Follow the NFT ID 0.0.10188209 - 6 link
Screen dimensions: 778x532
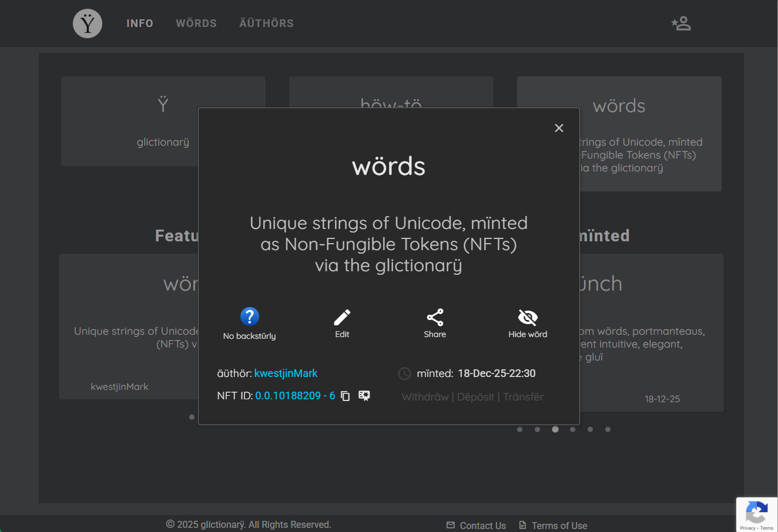tap(295, 396)
